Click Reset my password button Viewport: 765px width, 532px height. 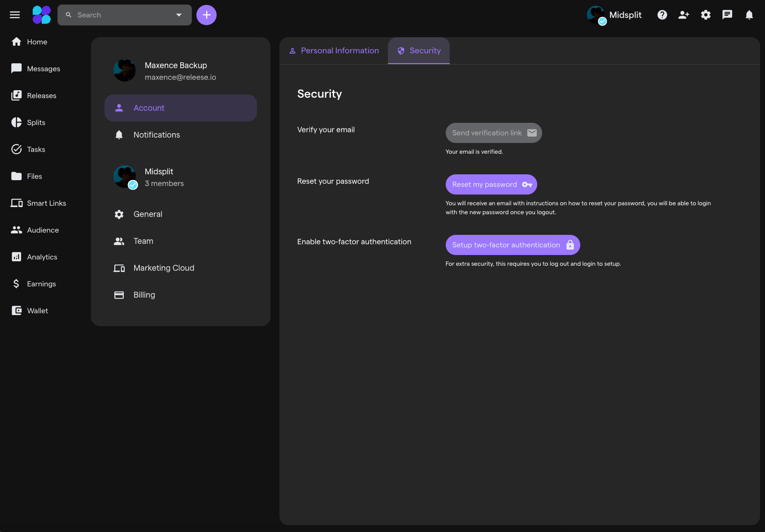[x=491, y=184]
